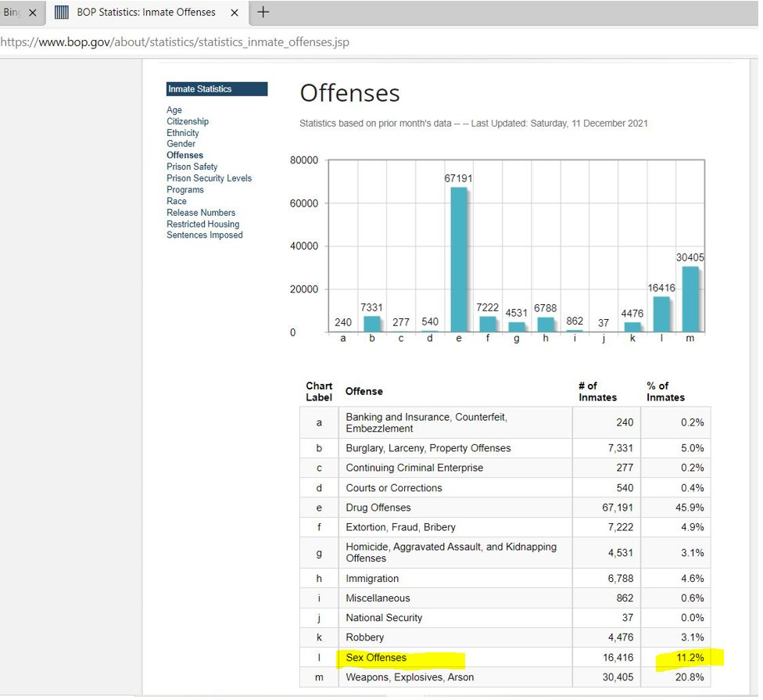Click chart bar l labeled 16416
This screenshot has width=763, height=700.
(661, 314)
